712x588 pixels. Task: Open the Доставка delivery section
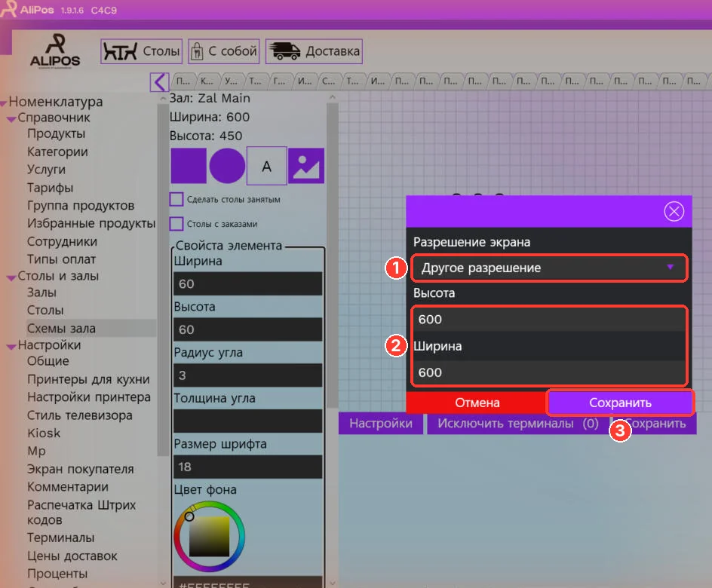[314, 51]
